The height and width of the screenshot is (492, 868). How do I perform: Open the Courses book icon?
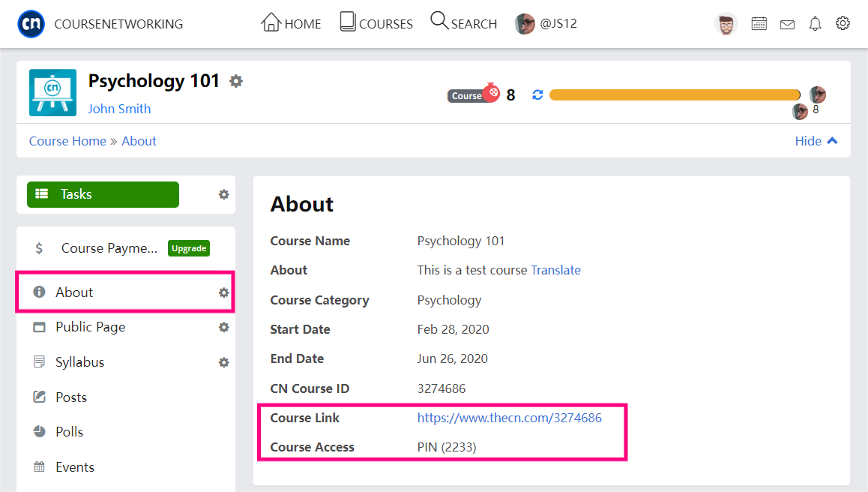(x=348, y=22)
